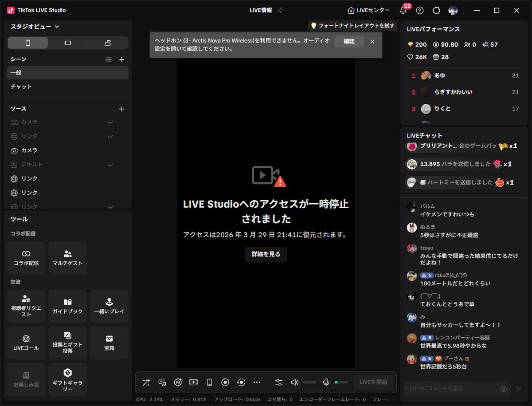Select top viewer あゆ in ranking
The height and width of the screenshot is (406, 532).
pyautogui.click(x=465, y=75)
